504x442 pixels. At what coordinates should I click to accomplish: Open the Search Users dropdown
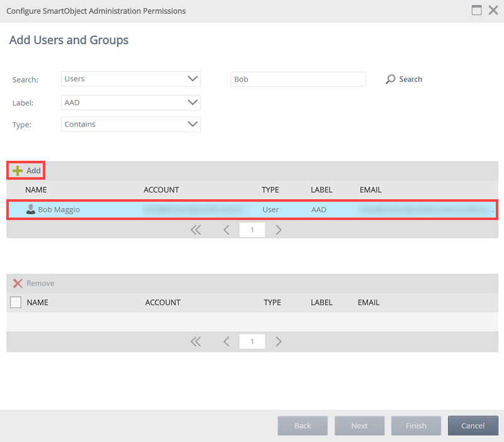click(193, 79)
